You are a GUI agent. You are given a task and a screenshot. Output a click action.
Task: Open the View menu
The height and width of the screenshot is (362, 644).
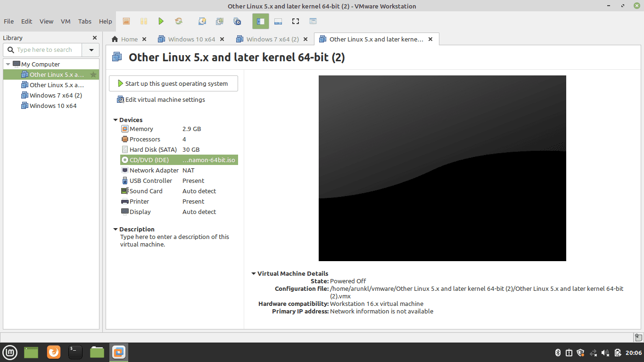coord(47,21)
